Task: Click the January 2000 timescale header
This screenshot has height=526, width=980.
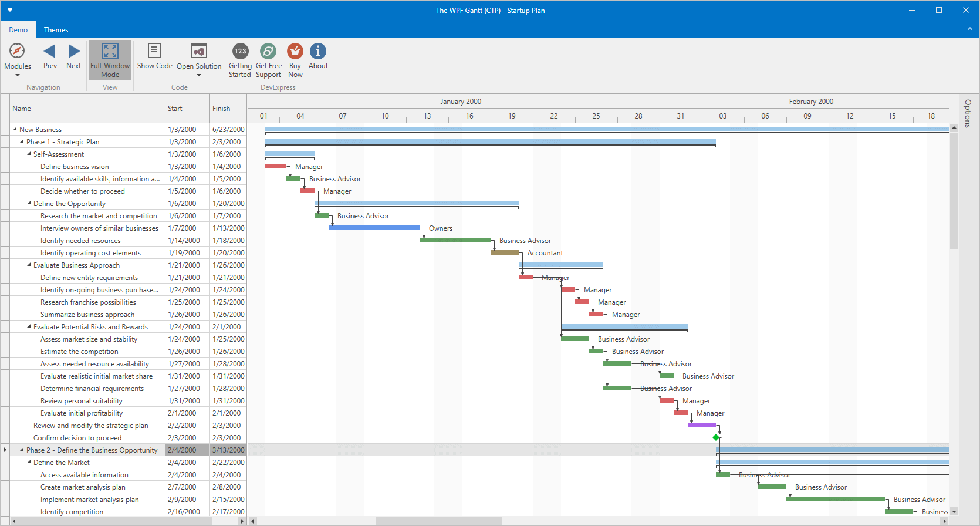Action: 461,102
